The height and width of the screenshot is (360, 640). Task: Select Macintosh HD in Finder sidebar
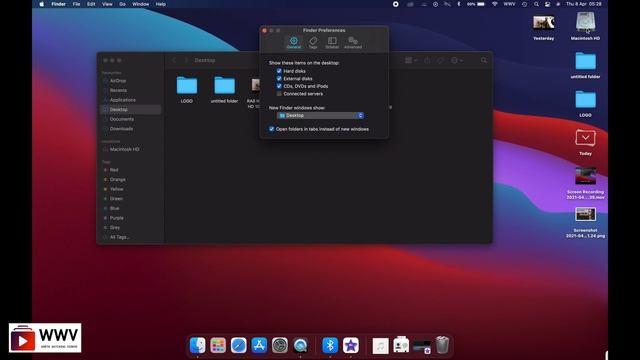131,149
